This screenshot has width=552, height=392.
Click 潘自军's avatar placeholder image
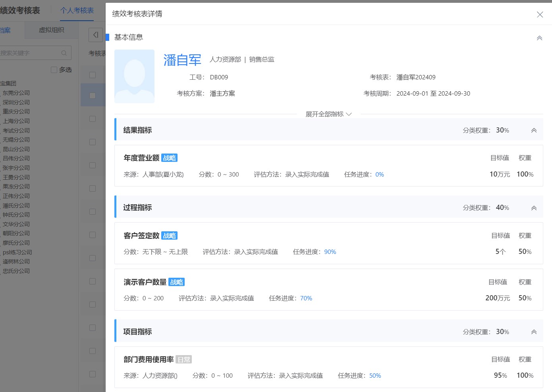pos(134,76)
